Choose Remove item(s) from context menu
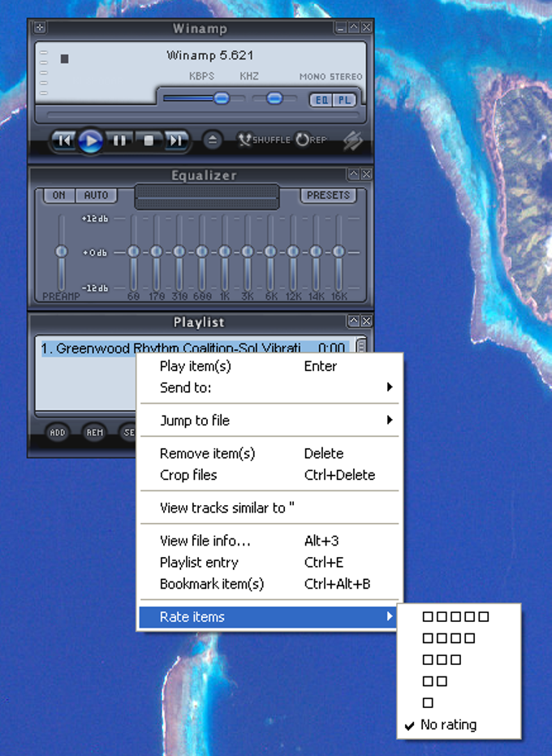The image size is (552, 756). (270, 454)
